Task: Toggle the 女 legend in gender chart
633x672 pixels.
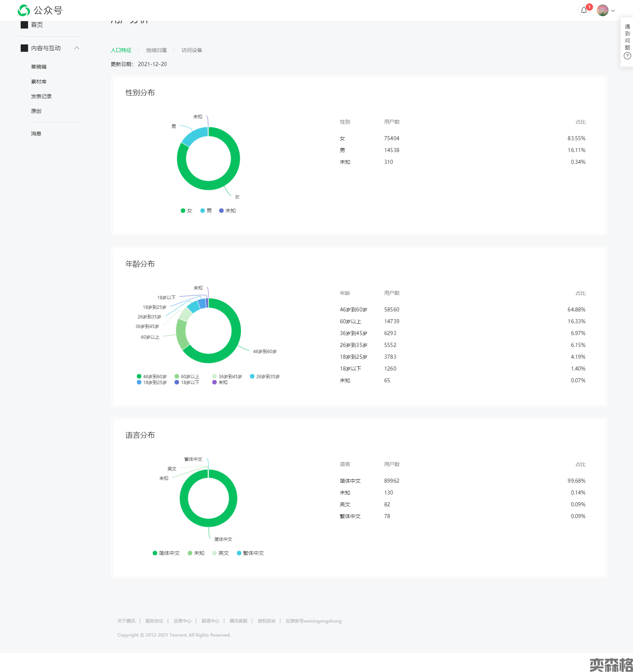Action: 186,211
